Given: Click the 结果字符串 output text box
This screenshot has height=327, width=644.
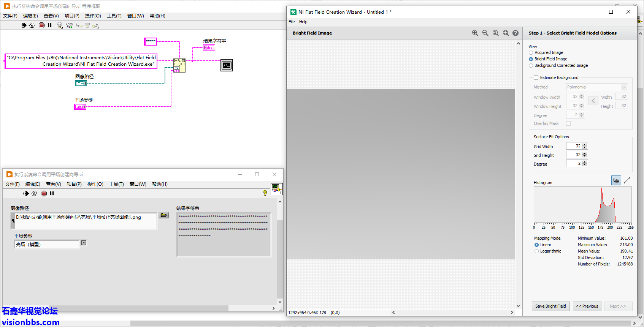Looking at the screenshot, I should pyautogui.click(x=224, y=235).
